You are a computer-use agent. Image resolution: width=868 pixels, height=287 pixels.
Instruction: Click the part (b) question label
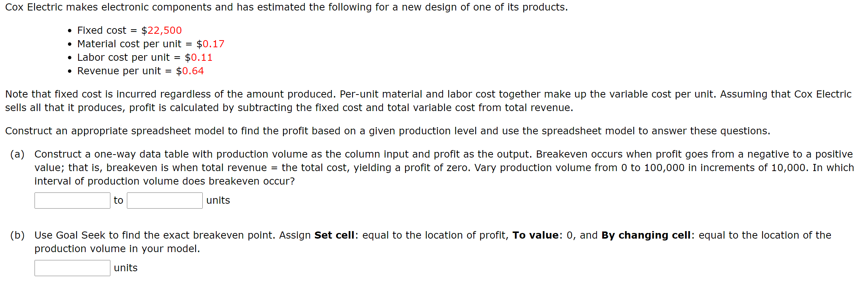(x=17, y=235)
